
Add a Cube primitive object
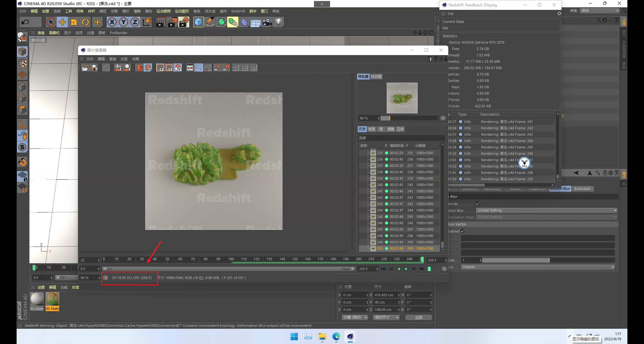click(x=198, y=22)
